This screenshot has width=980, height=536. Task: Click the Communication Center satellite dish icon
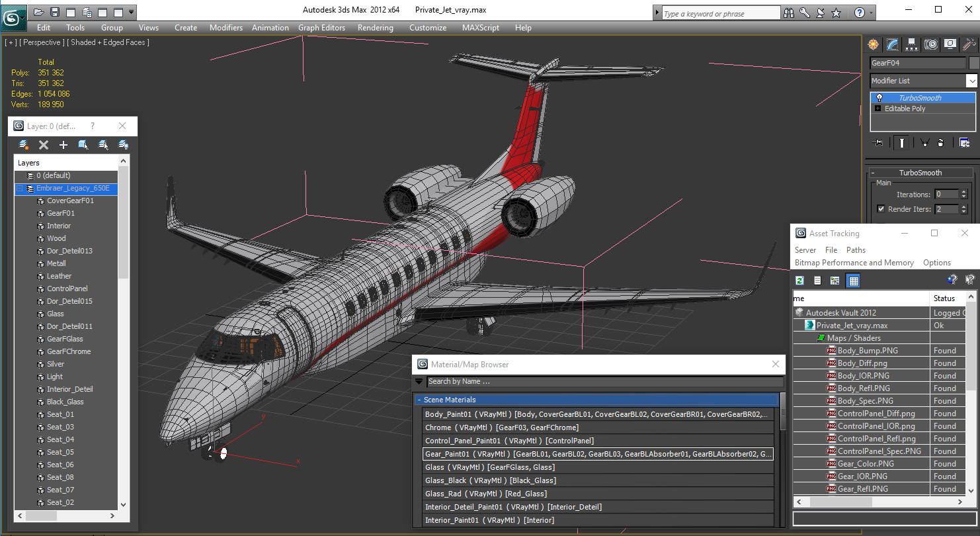click(x=821, y=13)
